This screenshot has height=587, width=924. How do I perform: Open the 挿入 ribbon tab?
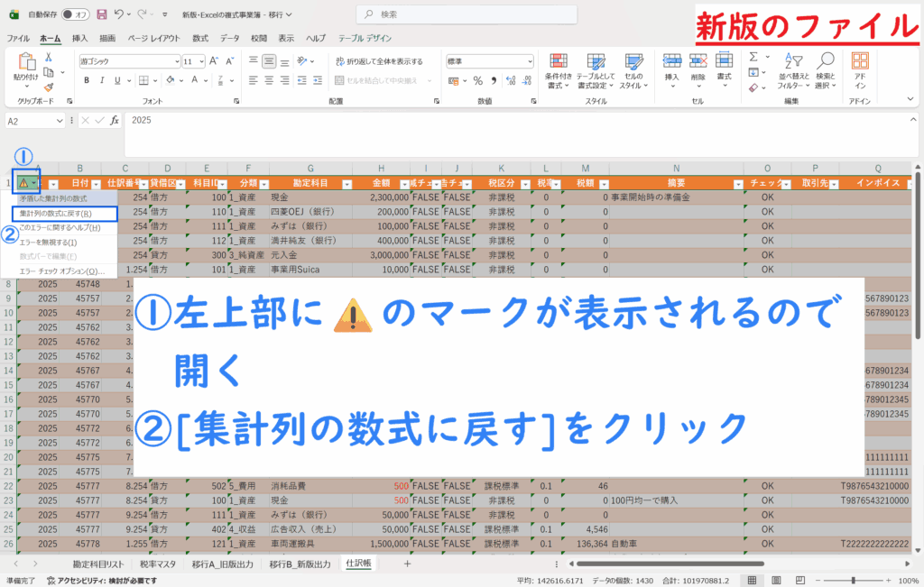click(x=79, y=39)
